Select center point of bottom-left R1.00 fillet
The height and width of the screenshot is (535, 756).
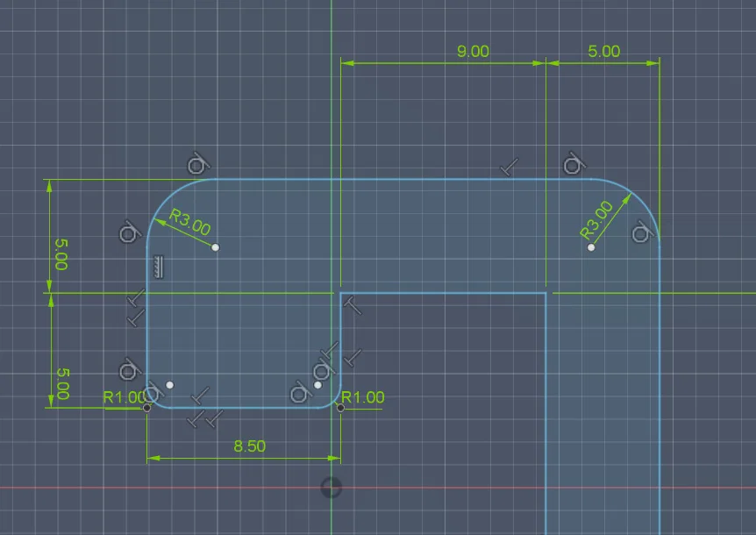click(x=170, y=385)
